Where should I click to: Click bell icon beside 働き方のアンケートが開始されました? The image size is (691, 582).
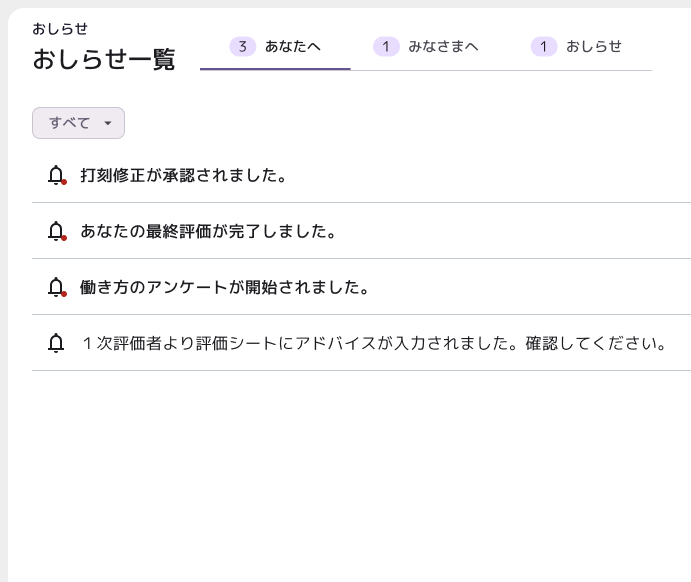coord(56,287)
